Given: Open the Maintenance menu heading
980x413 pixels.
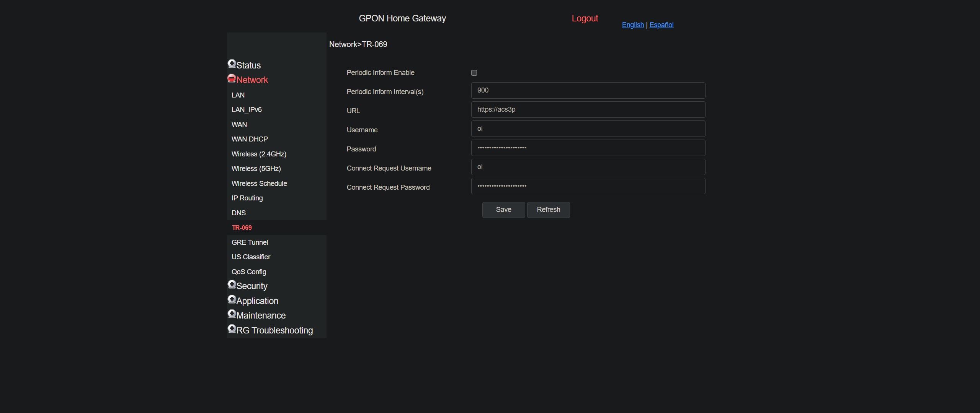Looking at the screenshot, I should [x=261, y=315].
